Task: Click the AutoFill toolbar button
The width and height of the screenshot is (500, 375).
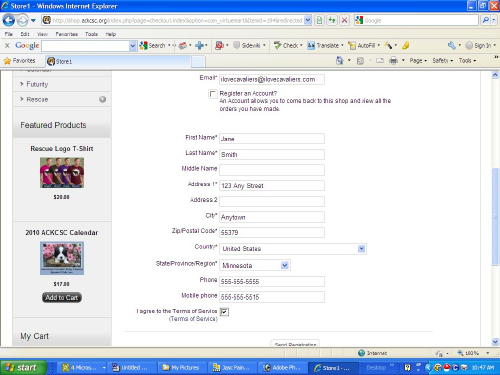Action: coord(362,45)
